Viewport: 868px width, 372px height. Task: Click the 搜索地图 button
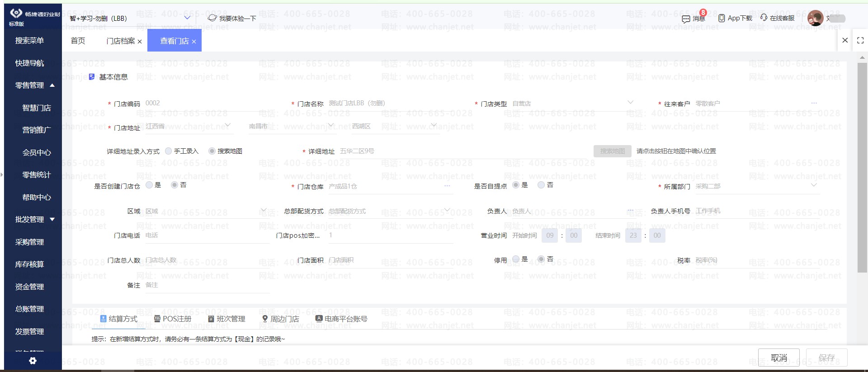[613, 151]
